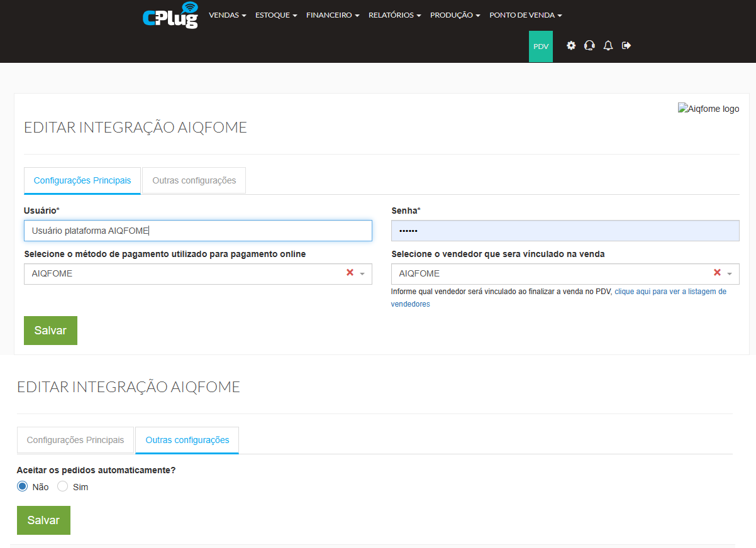Click the 'Selecione o vendedor' field label

[x=498, y=254]
